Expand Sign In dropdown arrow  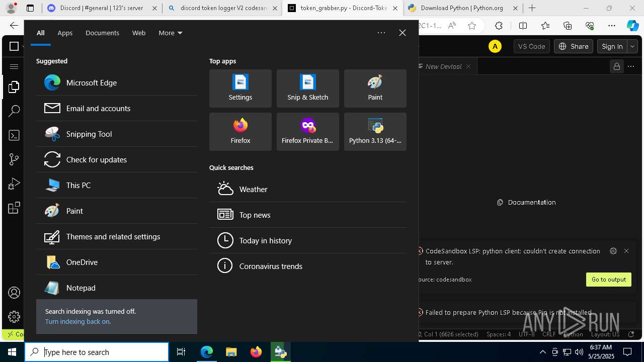632,46
